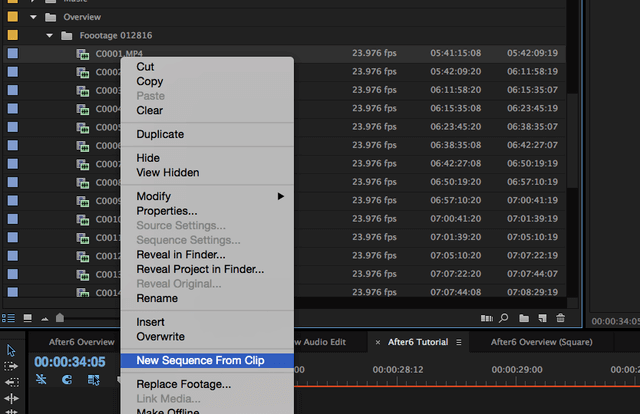Click C0001.MP4 blue label swatch
Viewport: 640px width, 414px height.
[x=13, y=53]
